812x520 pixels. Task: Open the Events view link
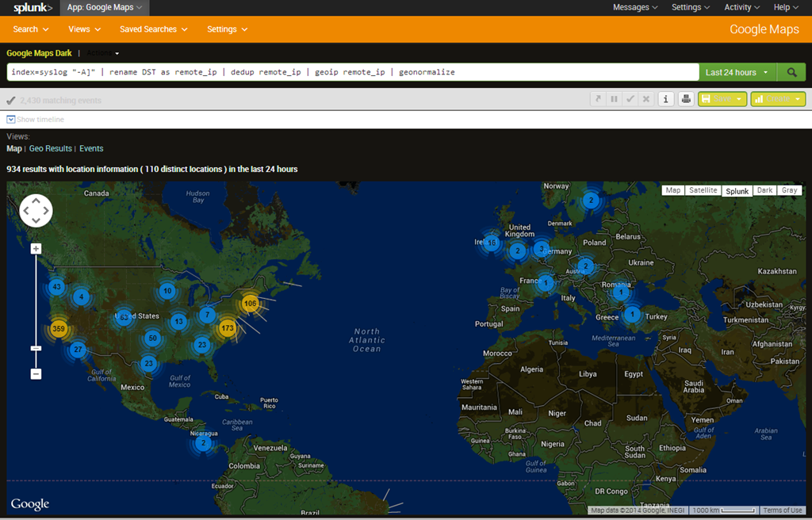coord(91,148)
